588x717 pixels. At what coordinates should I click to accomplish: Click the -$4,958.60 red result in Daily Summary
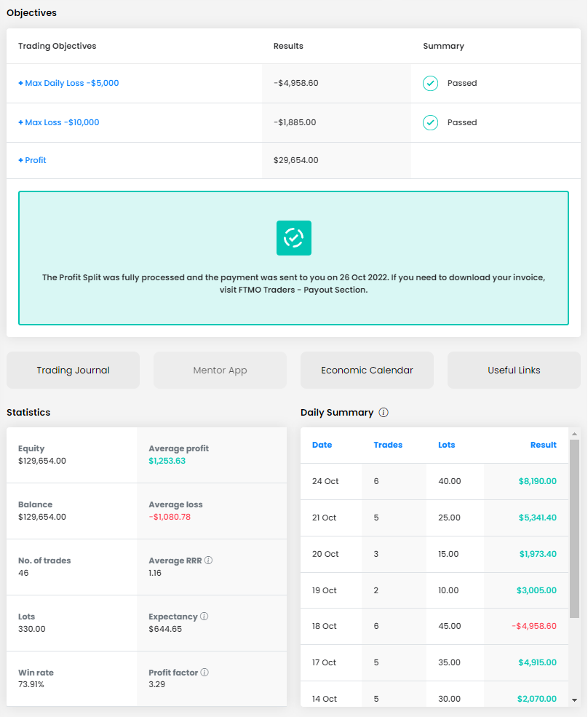[x=534, y=626]
